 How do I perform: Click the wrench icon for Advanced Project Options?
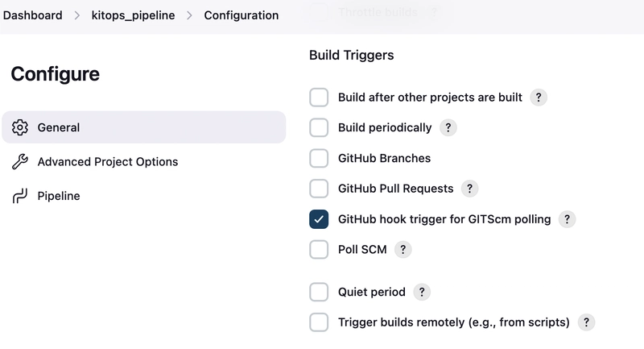pos(21,162)
